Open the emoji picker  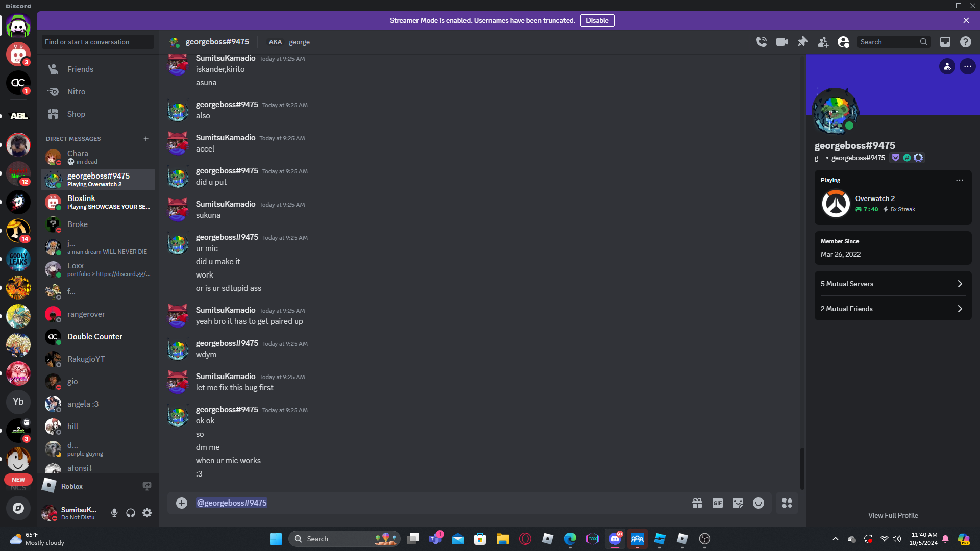point(758,503)
